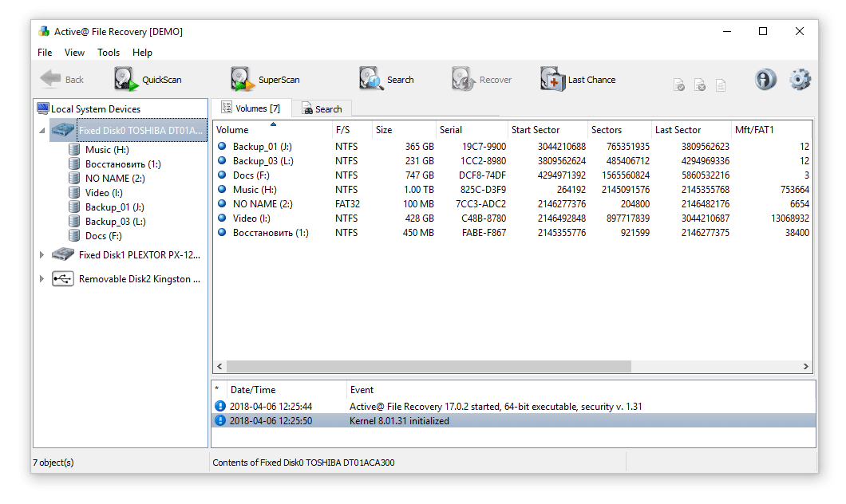Sort by the Sectors column header

coord(619,129)
